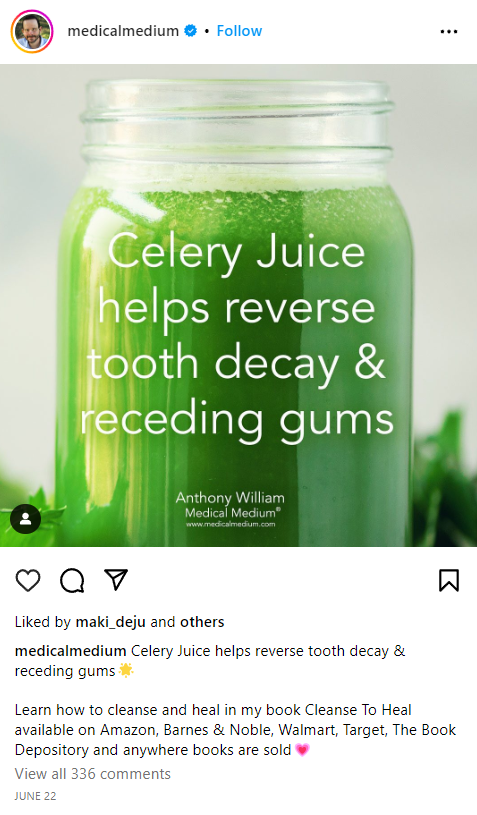
Task: Click the www.medicalmedium.com text on the image
Action: tap(230, 524)
